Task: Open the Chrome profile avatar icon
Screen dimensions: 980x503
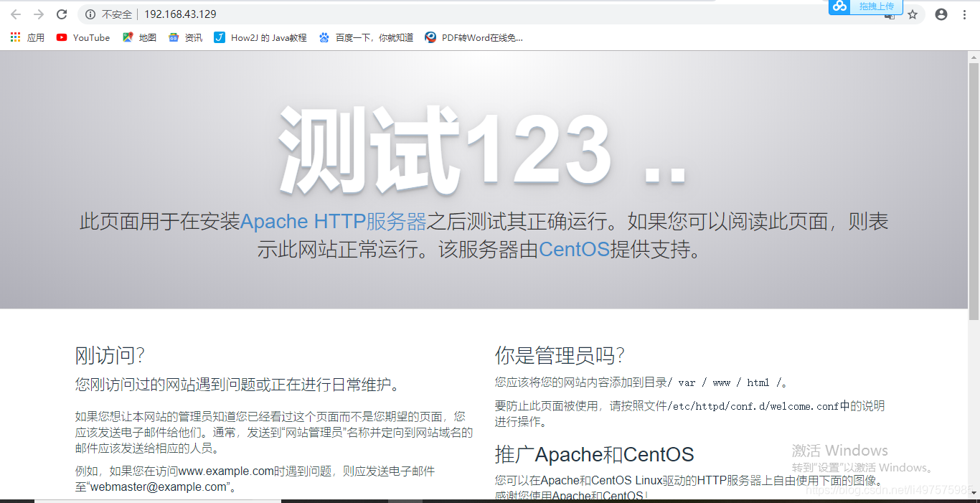Action: 941,14
